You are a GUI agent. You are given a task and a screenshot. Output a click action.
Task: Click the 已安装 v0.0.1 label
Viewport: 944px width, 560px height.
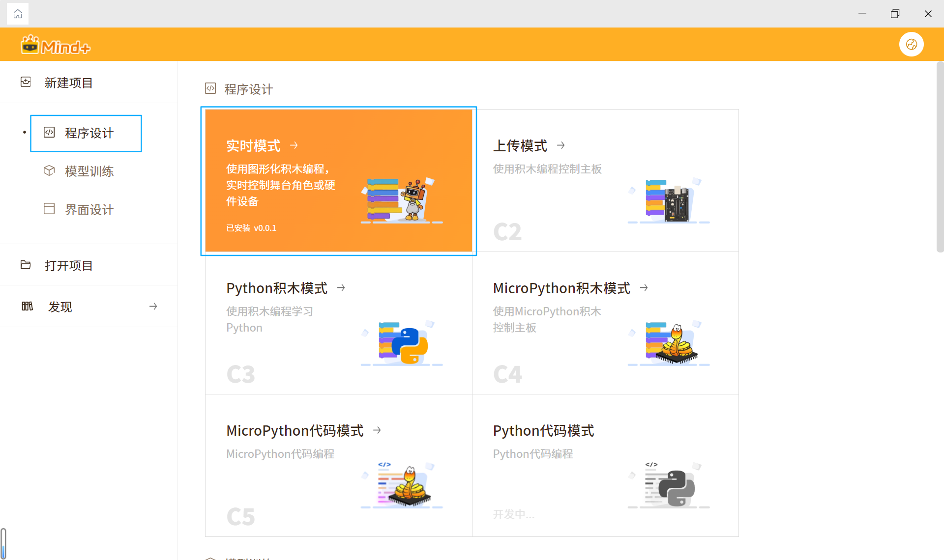251,228
